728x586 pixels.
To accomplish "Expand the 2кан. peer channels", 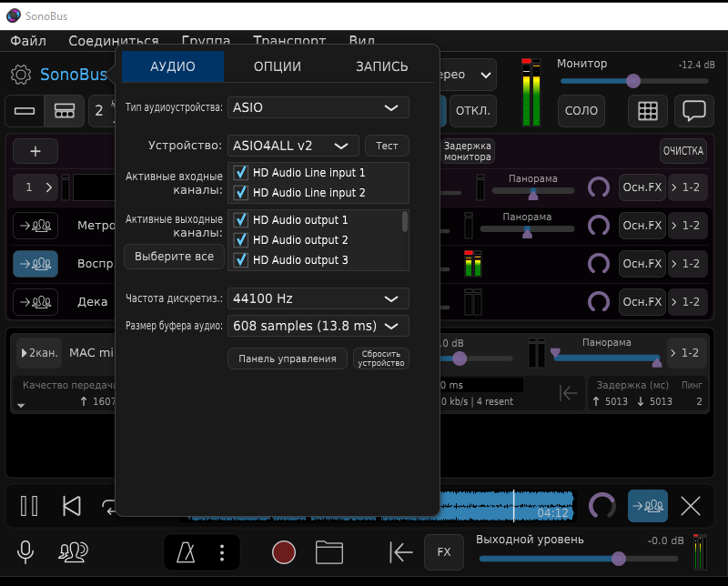I will [x=39, y=353].
